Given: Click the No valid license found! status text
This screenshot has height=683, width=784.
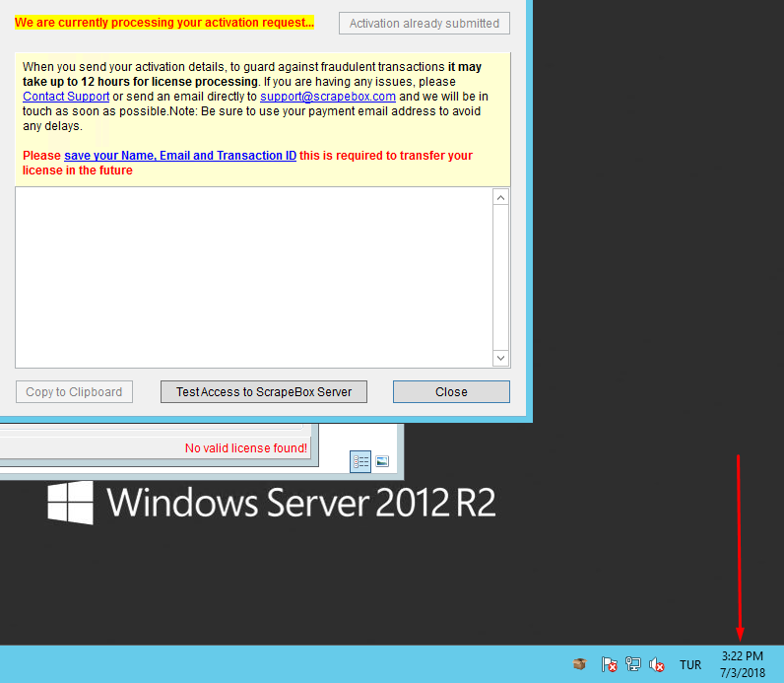Looking at the screenshot, I should [246, 447].
